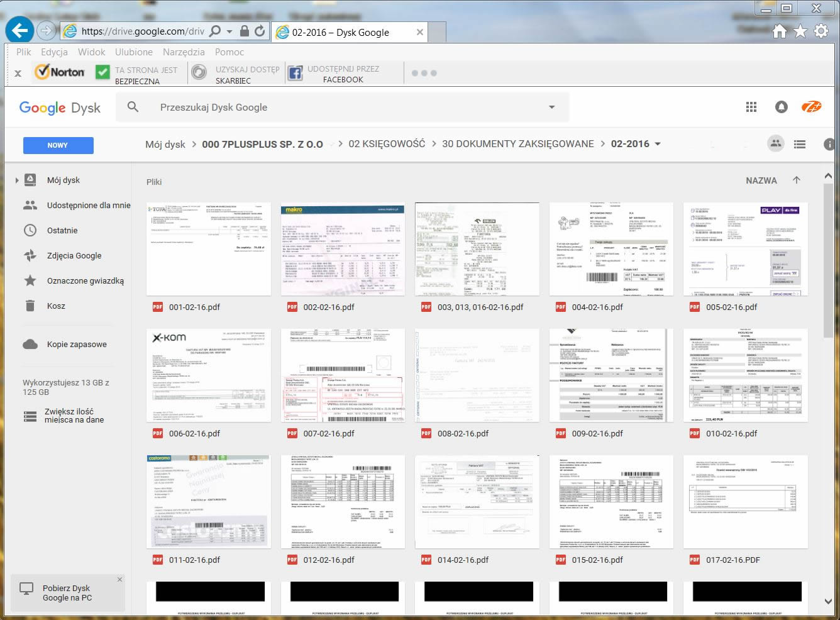Open the Edycja menu

pos(54,52)
